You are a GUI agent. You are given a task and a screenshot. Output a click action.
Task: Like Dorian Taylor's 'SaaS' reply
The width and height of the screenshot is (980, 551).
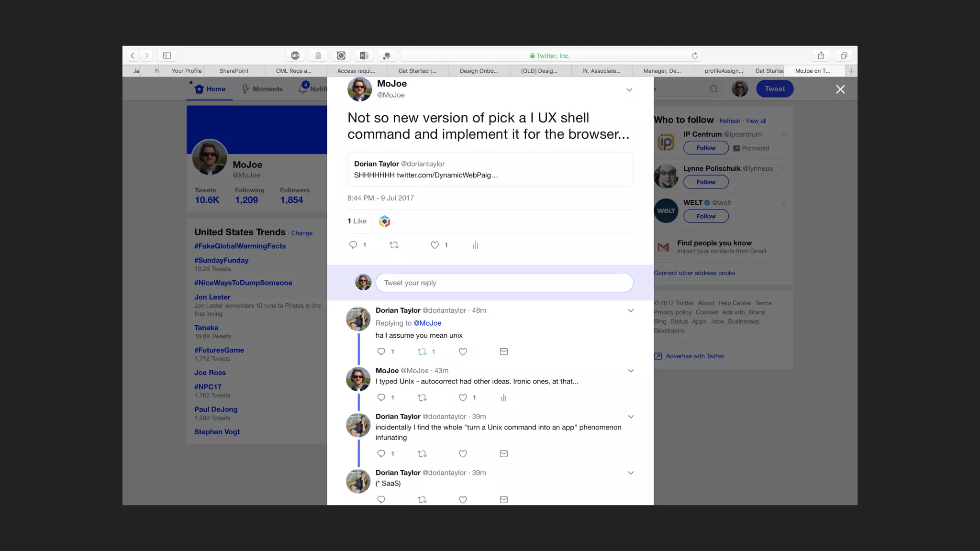click(x=463, y=499)
